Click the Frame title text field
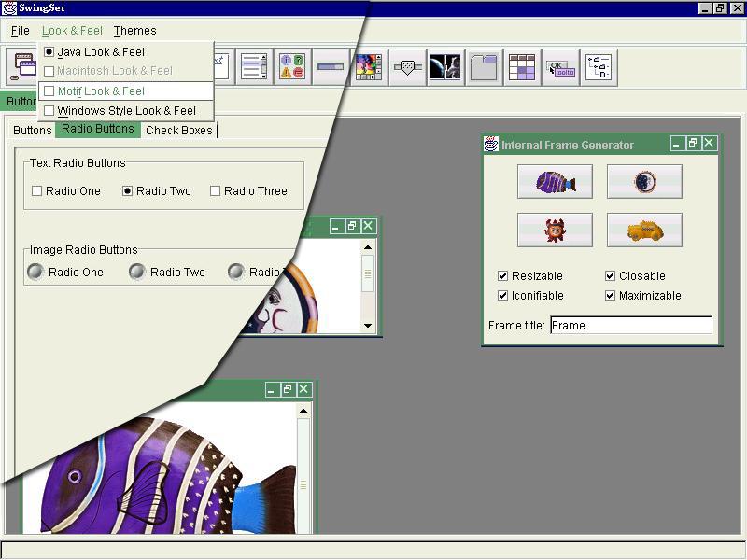This screenshot has height=560, width=747. (630, 326)
